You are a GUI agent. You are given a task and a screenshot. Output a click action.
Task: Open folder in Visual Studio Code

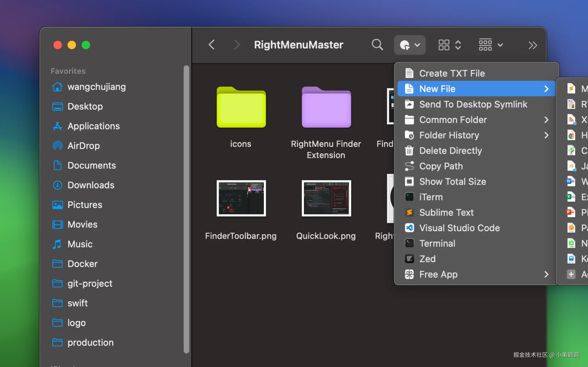pyautogui.click(x=459, y=228)
